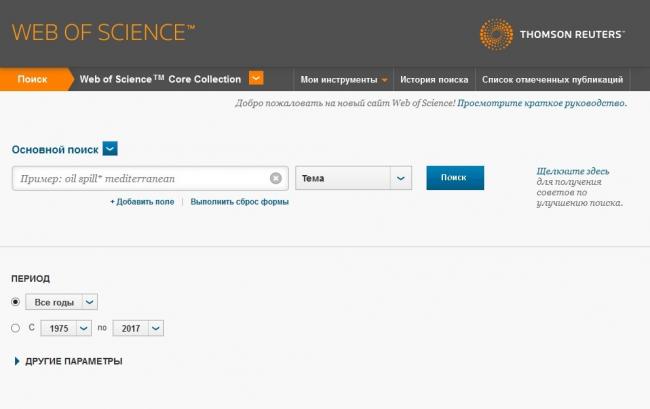Click the Thomson Reuters logo
The height and width of the screenshot is (409, 650).
tap(552, 34)
